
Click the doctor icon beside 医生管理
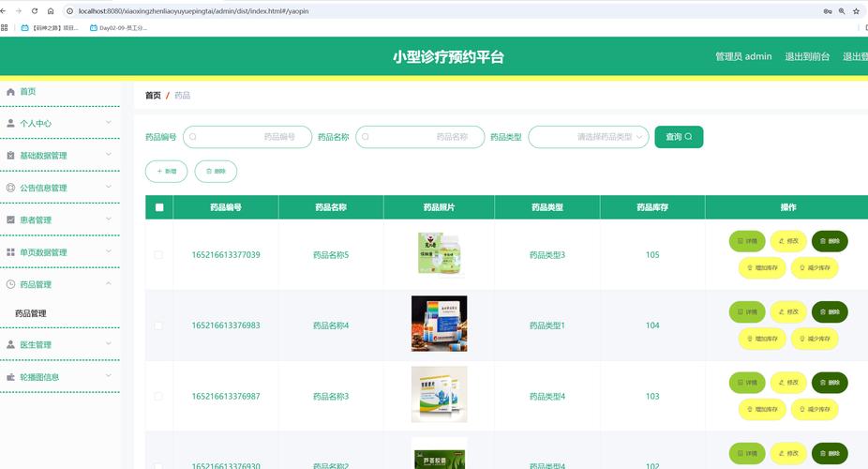coord(10,344)
